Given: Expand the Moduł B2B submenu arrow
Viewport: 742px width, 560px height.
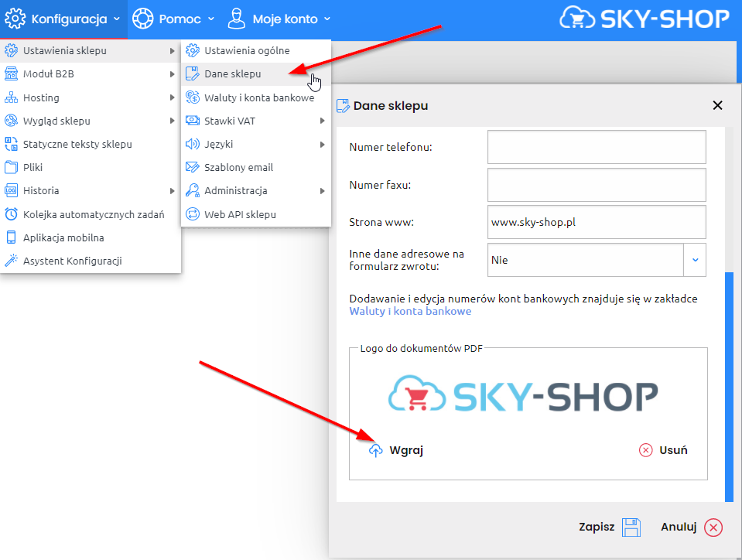Looking at the screenshot, I should (x=173, y=73).
